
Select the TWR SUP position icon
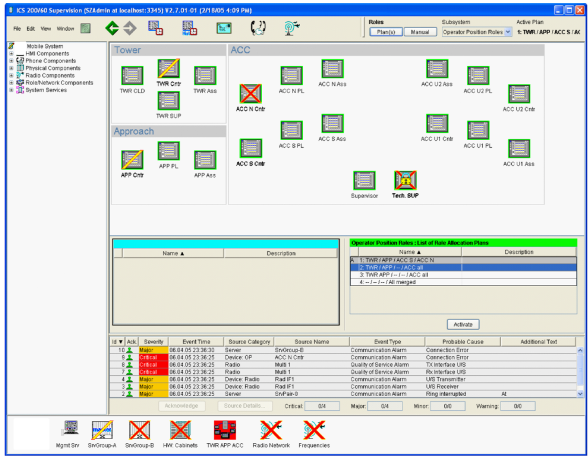point(168,101)
